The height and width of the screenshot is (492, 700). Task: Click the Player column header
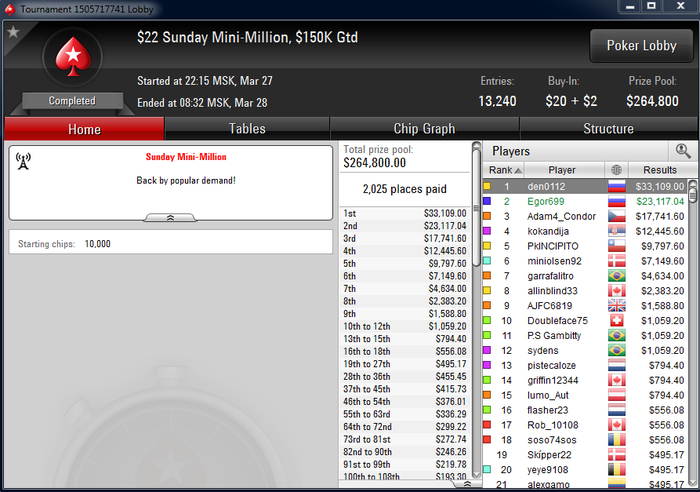pyautogui.click(x=564, y=170)
